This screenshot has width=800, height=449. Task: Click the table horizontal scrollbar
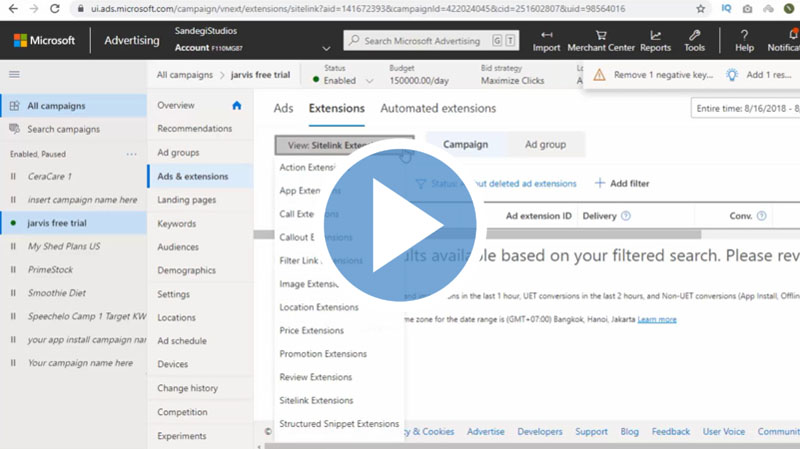[477, 234]
